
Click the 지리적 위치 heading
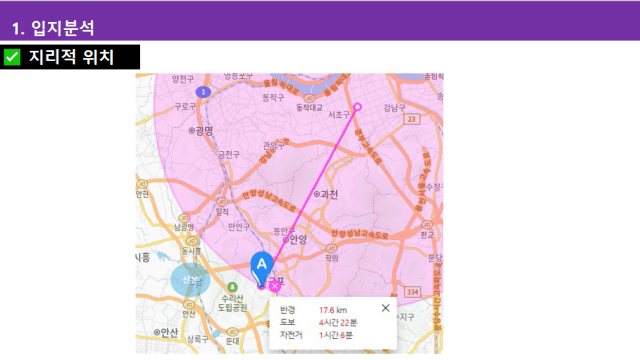pyautogui.click(x=71, y=57)
